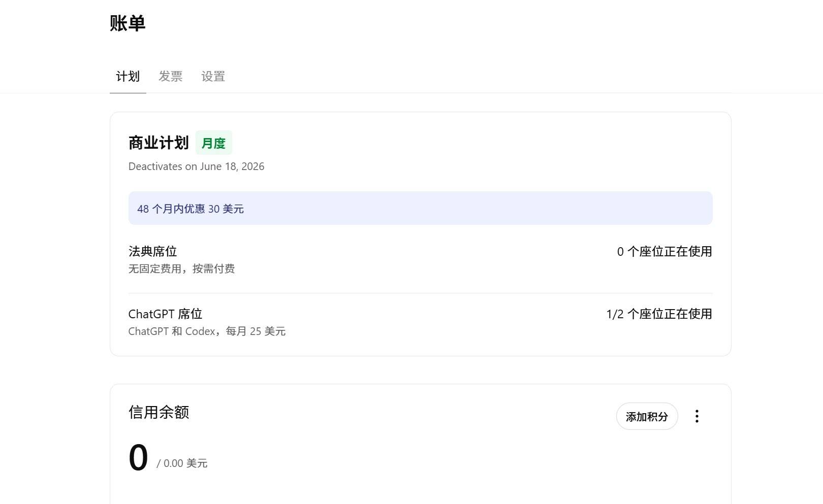Viewport: 823px width, 504px height.
Task: Click the 48 个月内优惠 30 美元 banner
Action: 191,209
